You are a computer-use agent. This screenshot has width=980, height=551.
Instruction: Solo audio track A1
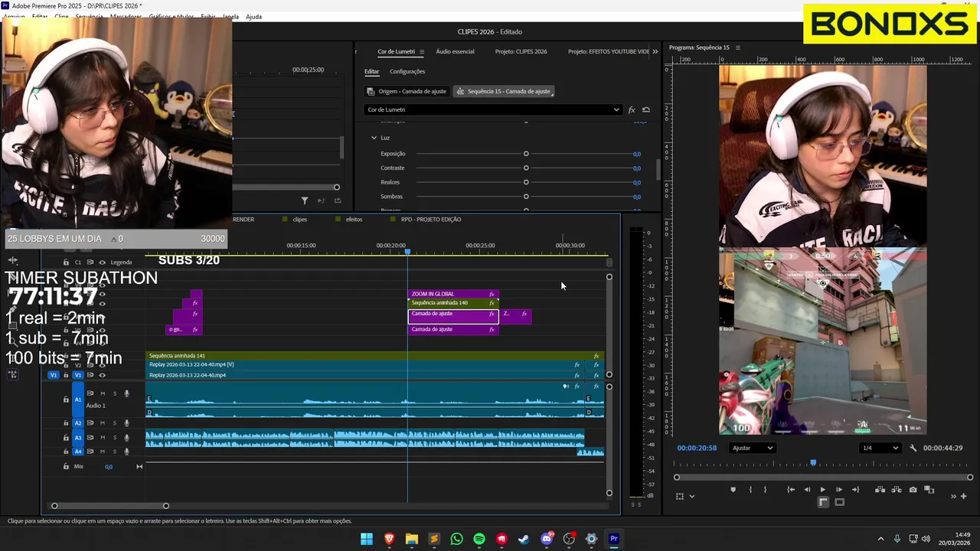click(x=115, y=393)
